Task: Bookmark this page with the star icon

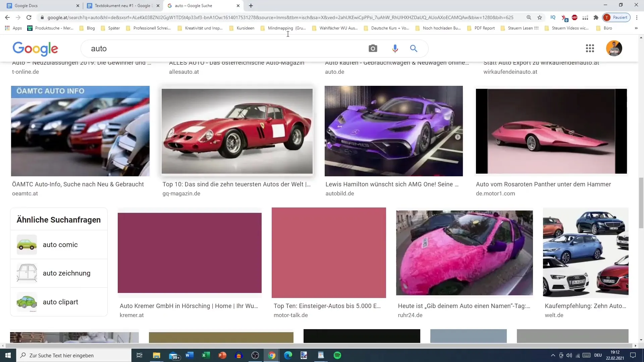Action: 539,17
